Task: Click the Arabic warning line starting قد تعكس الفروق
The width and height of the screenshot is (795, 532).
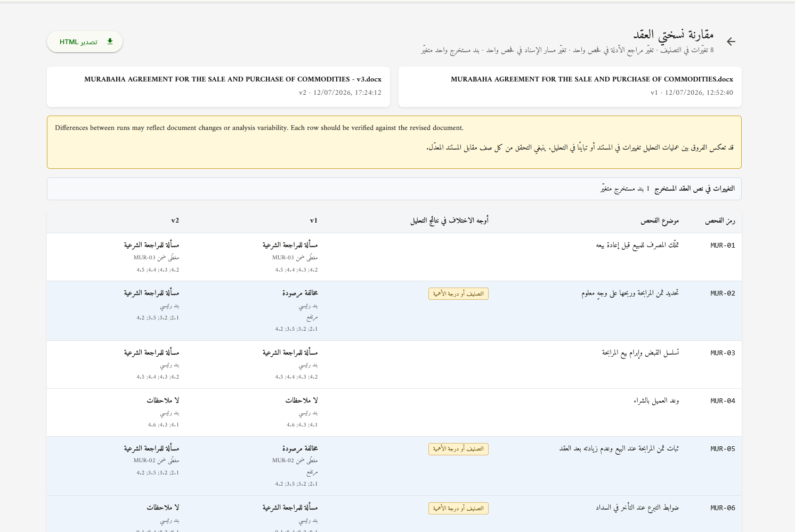Action: (580, 148)
